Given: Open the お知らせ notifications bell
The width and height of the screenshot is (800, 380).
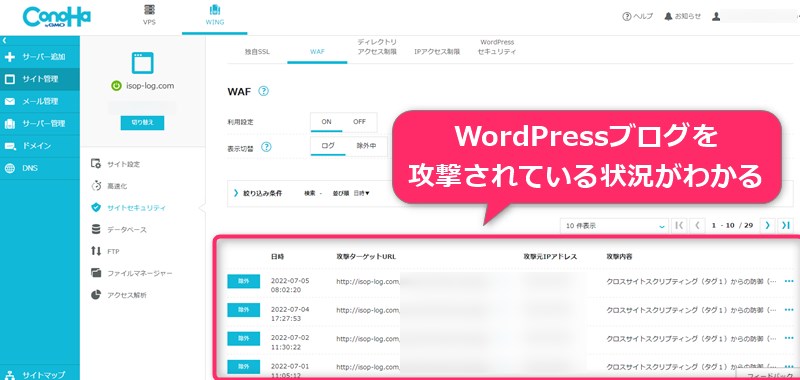Looking at the screenshot, I should tap(668, 16).
